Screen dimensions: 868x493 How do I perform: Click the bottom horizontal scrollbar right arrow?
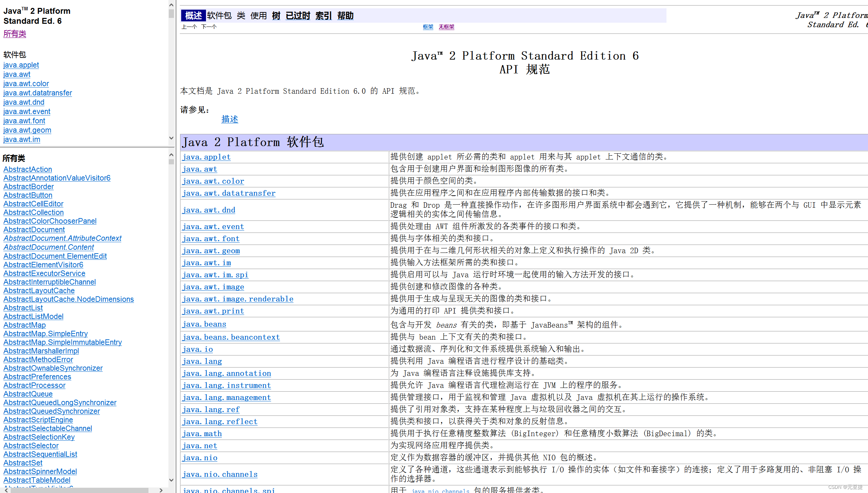pos(160,490)
